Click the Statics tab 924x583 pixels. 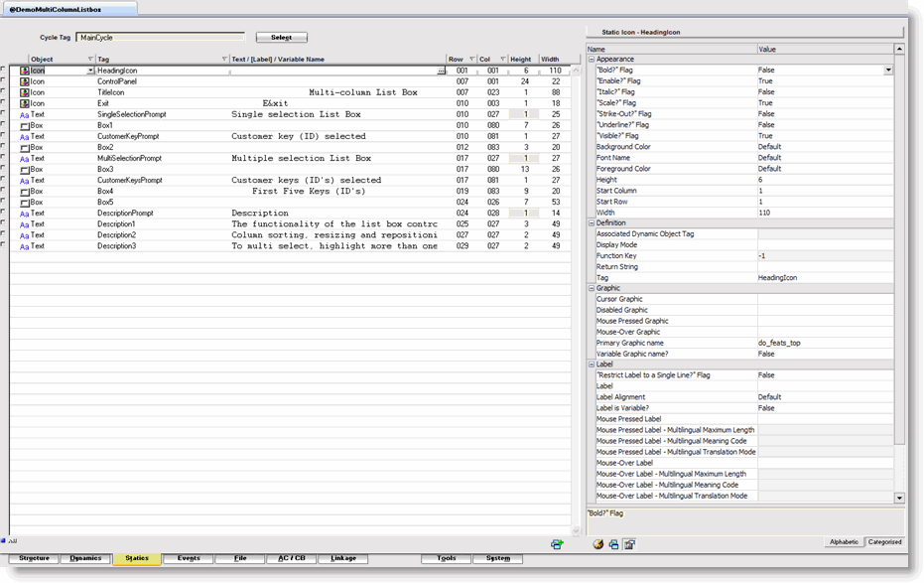pyautogui.click(x=137, y=558)
